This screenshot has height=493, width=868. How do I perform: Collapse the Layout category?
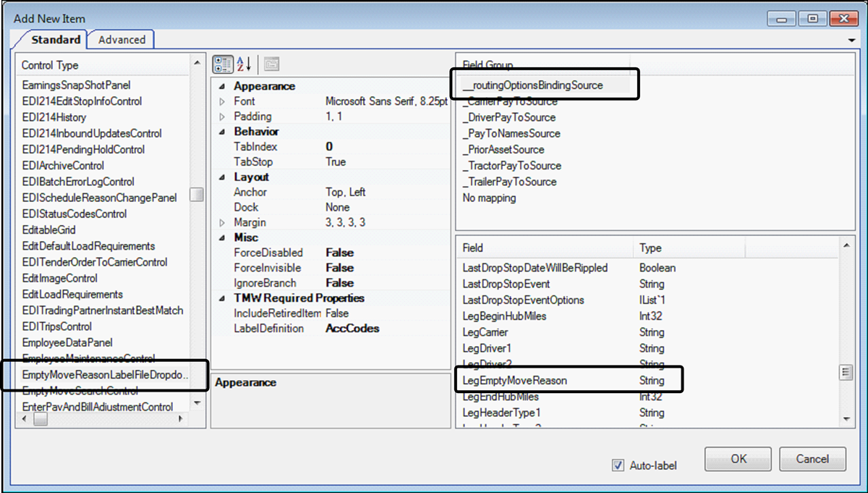point(222,177)
